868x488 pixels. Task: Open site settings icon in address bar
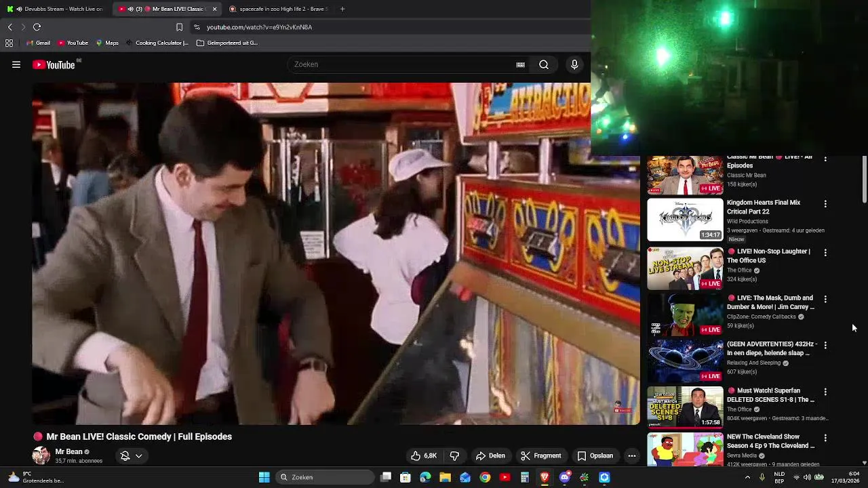coord(197,27)
